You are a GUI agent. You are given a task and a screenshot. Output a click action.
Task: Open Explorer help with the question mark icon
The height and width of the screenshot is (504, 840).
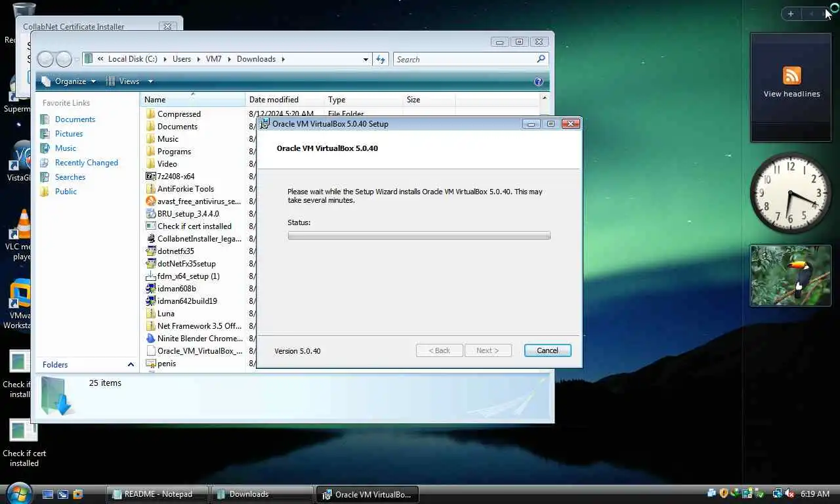(x=539, y=82)
